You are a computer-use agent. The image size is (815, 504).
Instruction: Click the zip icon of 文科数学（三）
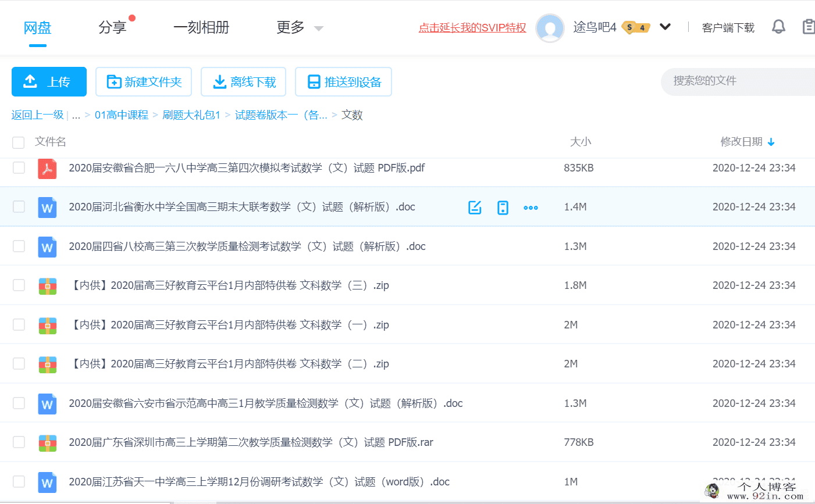tap(47, 286)
